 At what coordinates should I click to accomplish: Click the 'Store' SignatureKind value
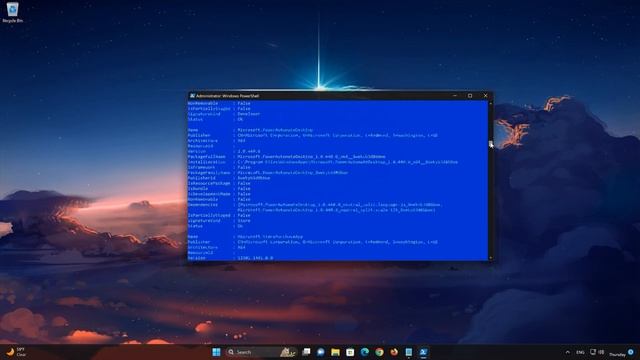[x=244, y=220]
